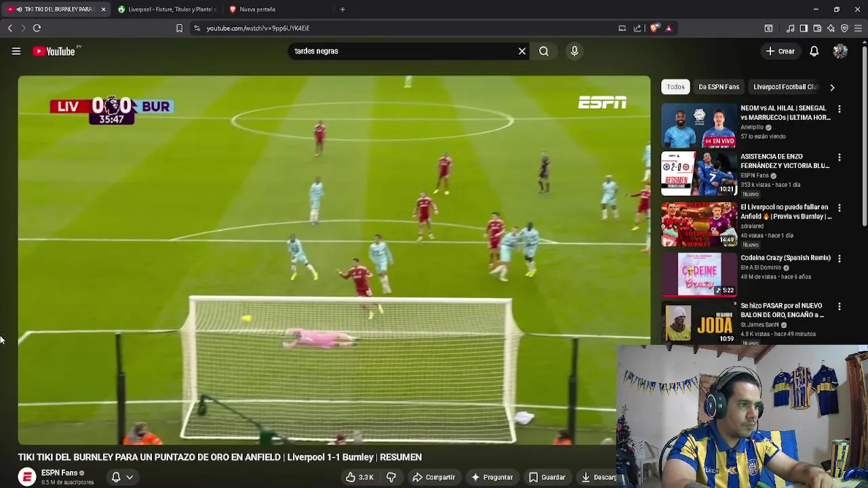The width and height of the screenshot is (868, 488).
Task: Toggle the browser sidebar panel
Action: (804, 28)
